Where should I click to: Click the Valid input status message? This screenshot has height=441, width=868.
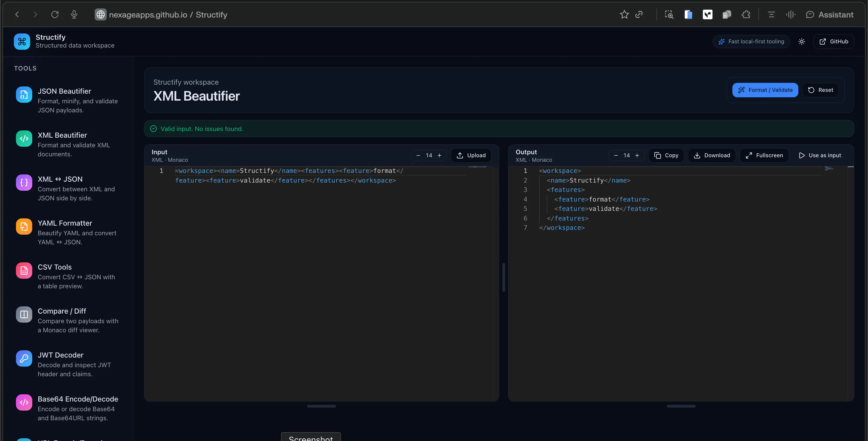(202, 129)
